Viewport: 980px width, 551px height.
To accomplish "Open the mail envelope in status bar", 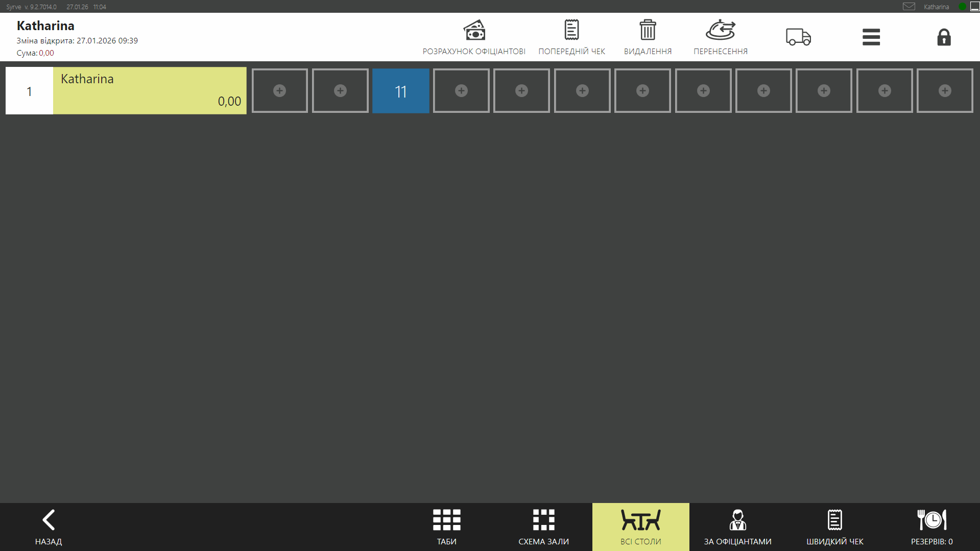I will pyautogui.click(x=909, y=7).
